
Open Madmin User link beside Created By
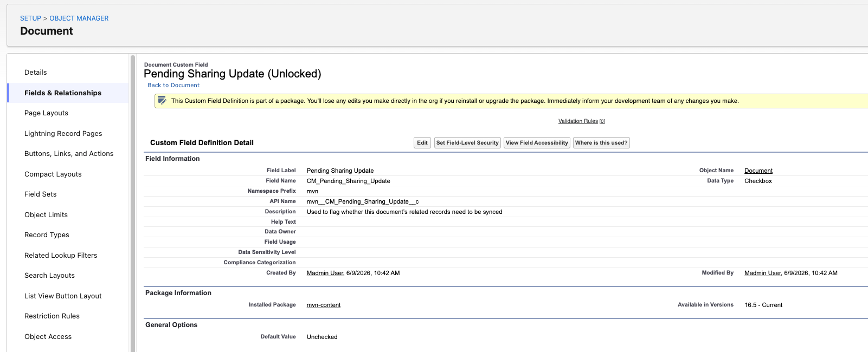(325, 273)
